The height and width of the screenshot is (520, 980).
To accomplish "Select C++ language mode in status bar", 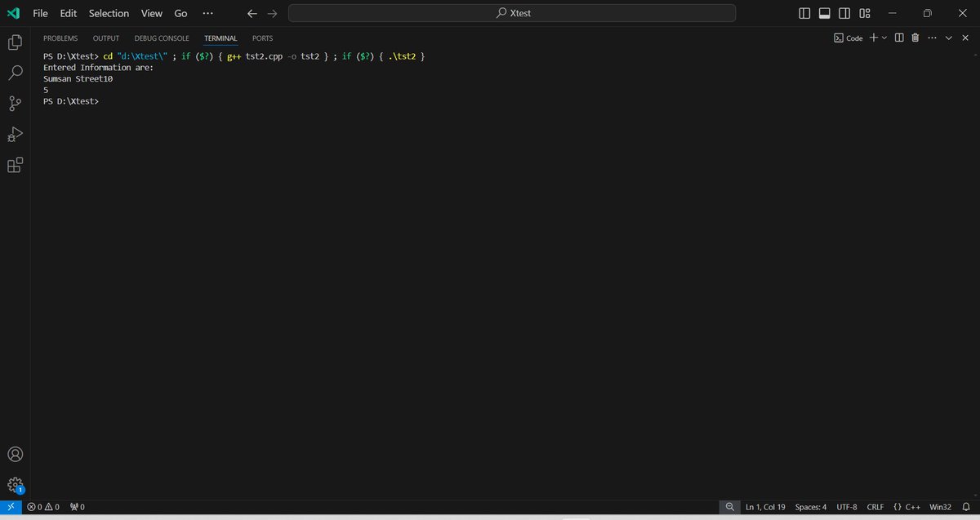I will [907, 507].
